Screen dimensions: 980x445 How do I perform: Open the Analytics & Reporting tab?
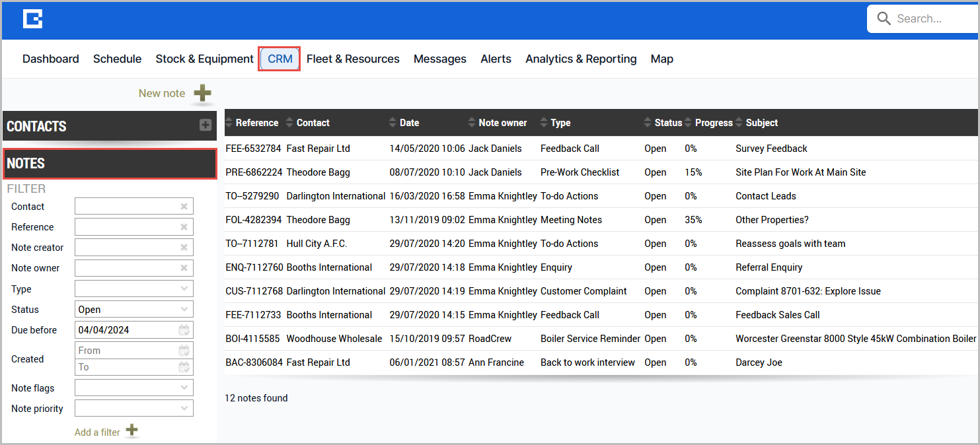click(581, 59)
